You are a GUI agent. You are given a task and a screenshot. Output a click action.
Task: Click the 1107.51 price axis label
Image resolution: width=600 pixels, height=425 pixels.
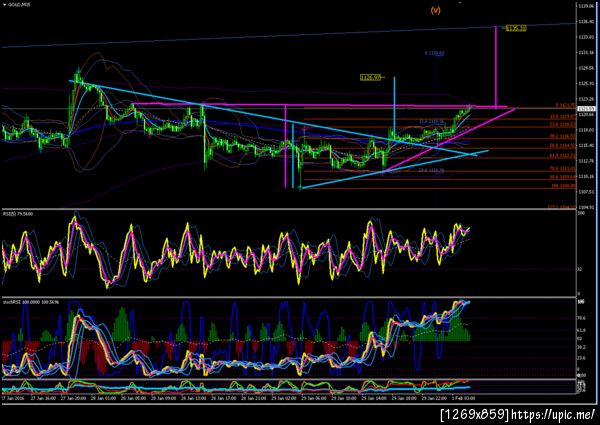click(585, 192)
